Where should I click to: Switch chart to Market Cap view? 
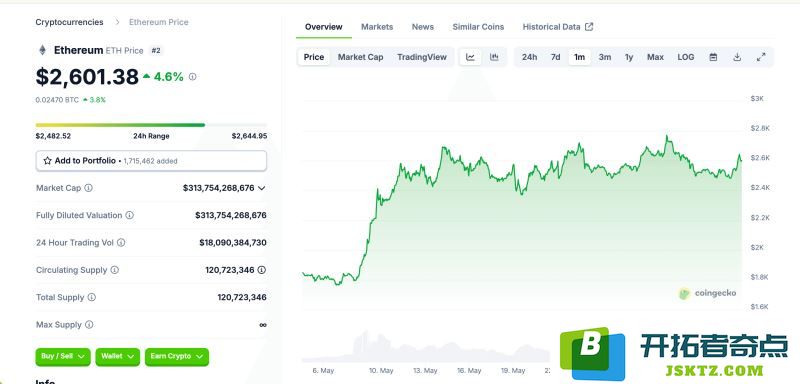pos(360,57)
